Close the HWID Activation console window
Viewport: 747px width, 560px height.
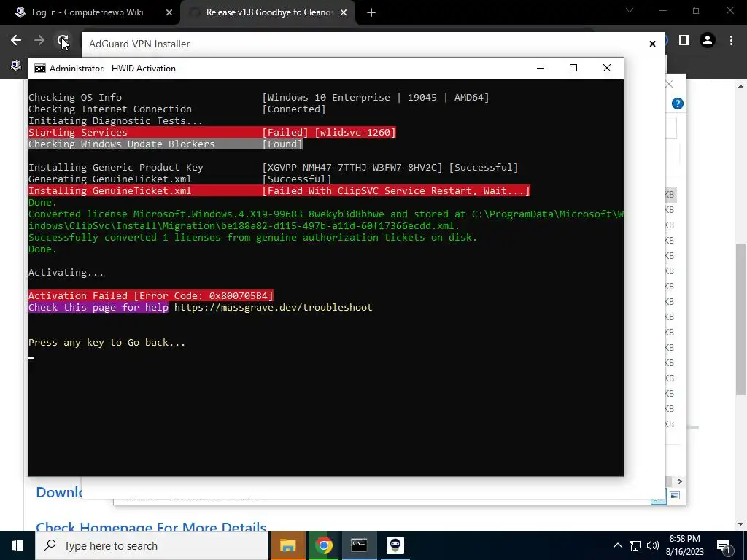tap(606, 68)
